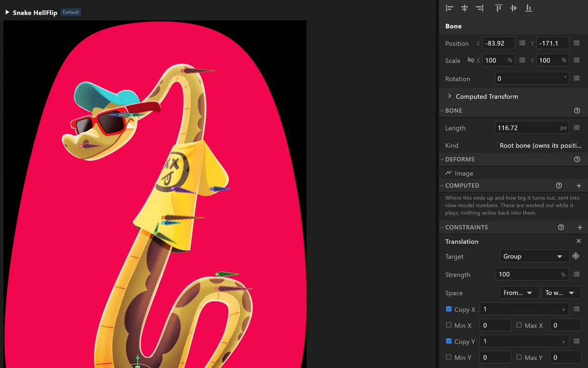
Task: Open the source space 'From...' dropdown
Action: click(519, 293)
